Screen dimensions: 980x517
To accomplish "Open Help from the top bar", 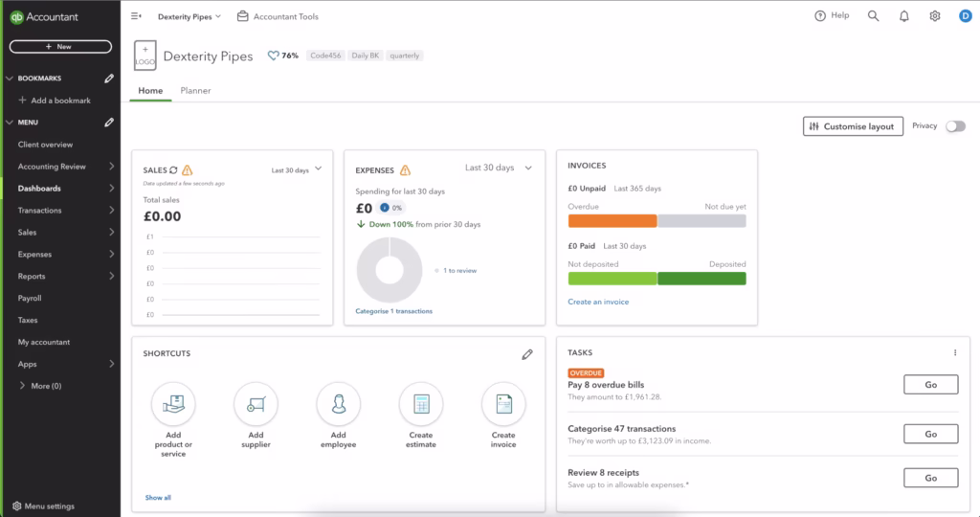I will coord(832,15).
